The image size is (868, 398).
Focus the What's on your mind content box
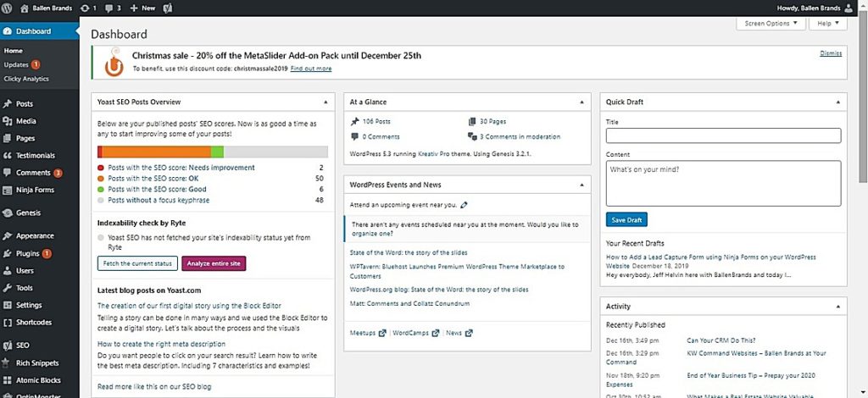click(x=724, y=184)
